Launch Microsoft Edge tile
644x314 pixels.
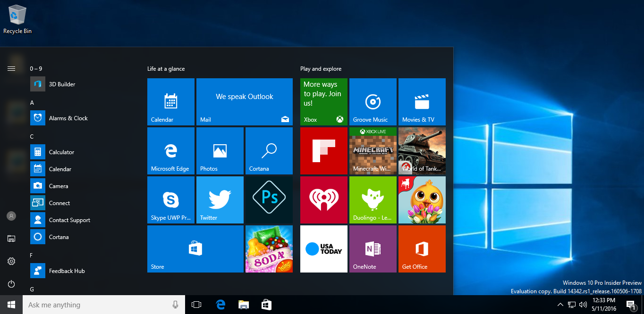[171, 151]
